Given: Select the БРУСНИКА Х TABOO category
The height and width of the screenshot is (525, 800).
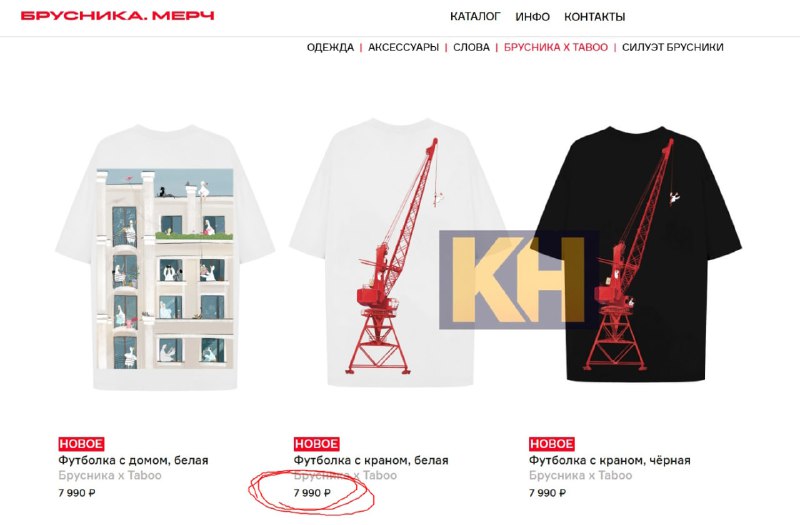Looking at the screenshot, I should [x=556, y=47].
